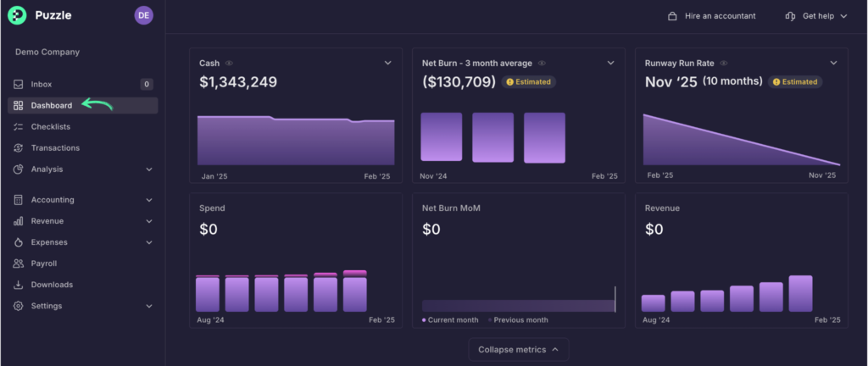Screen dimensions: 868x366
Task: Click the Net Burn MoM progress bar
Action: coord(518,305)
